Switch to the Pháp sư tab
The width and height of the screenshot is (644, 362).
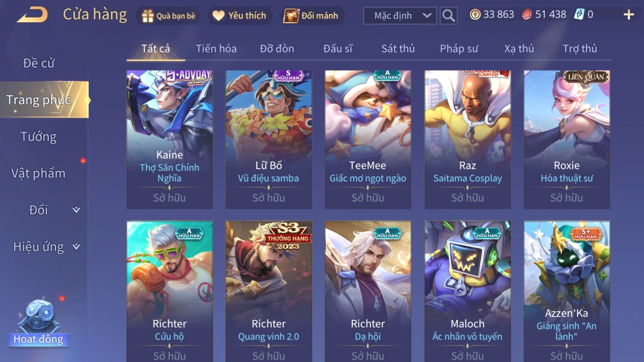pos(459,48)
